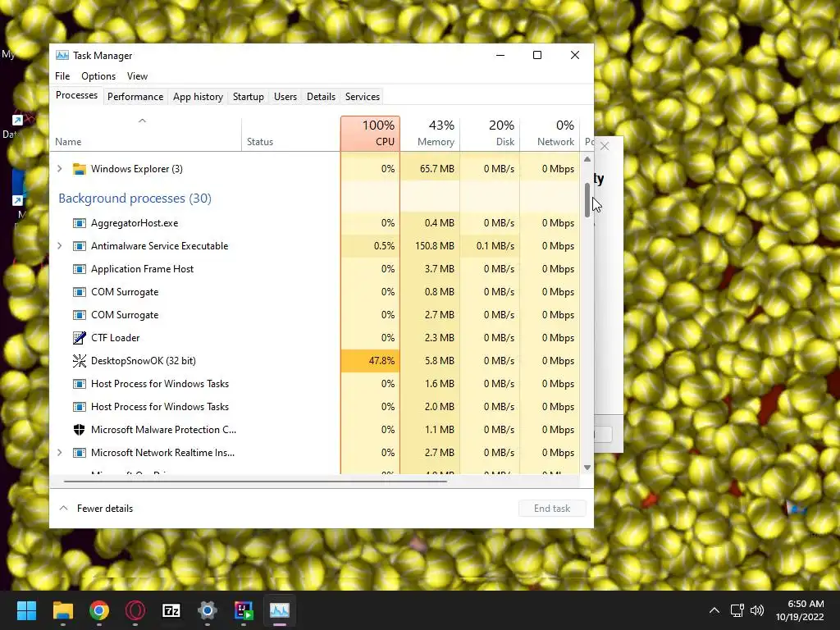Click the vertical scrollbar thumb
840x630 pixels.
point(587,200)
